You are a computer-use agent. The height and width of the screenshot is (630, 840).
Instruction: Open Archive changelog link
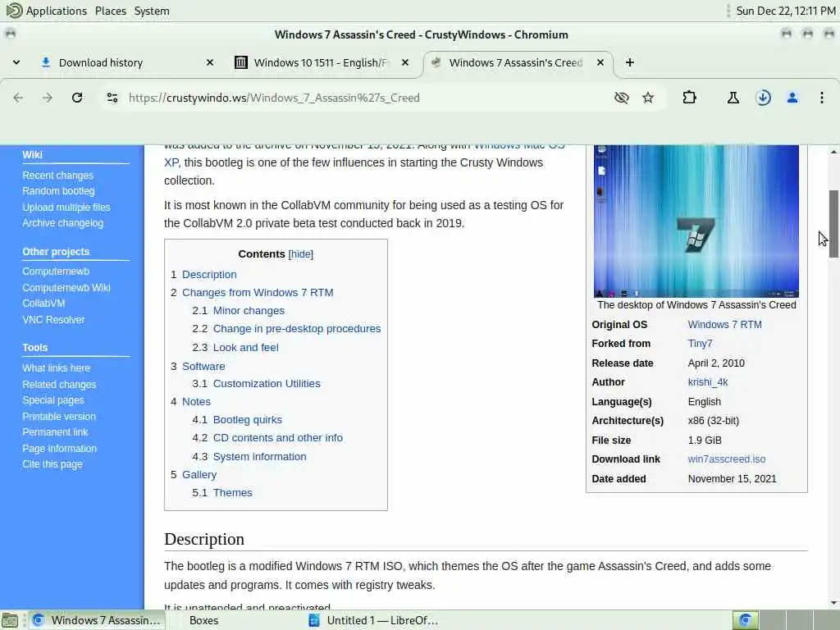coord(62,223)
